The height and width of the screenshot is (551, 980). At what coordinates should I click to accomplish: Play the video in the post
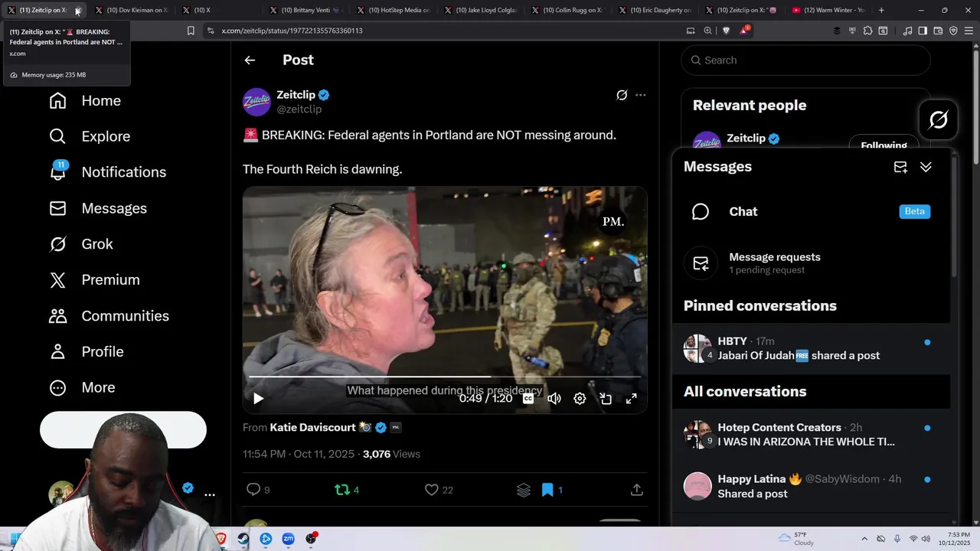[x=258, y=398]
